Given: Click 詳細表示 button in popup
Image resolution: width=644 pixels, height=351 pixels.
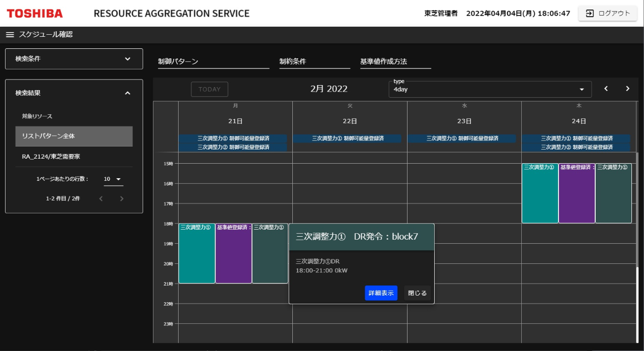Looking at the screenshot, I should click(x=381, y=293).
